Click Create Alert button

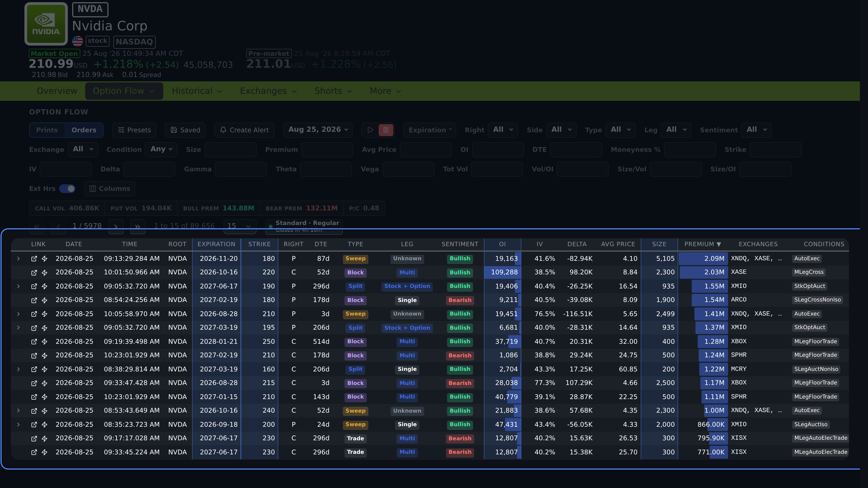(x=244, y=130)
